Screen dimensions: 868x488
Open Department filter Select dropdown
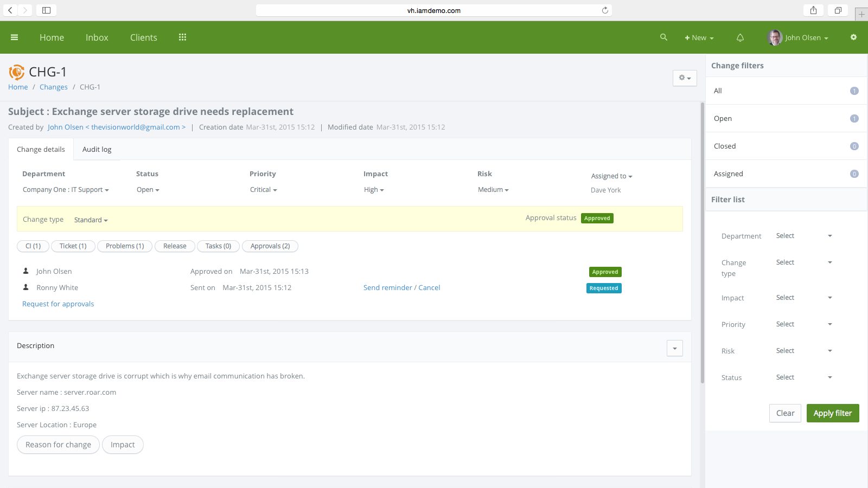click(x=804, y=236)
